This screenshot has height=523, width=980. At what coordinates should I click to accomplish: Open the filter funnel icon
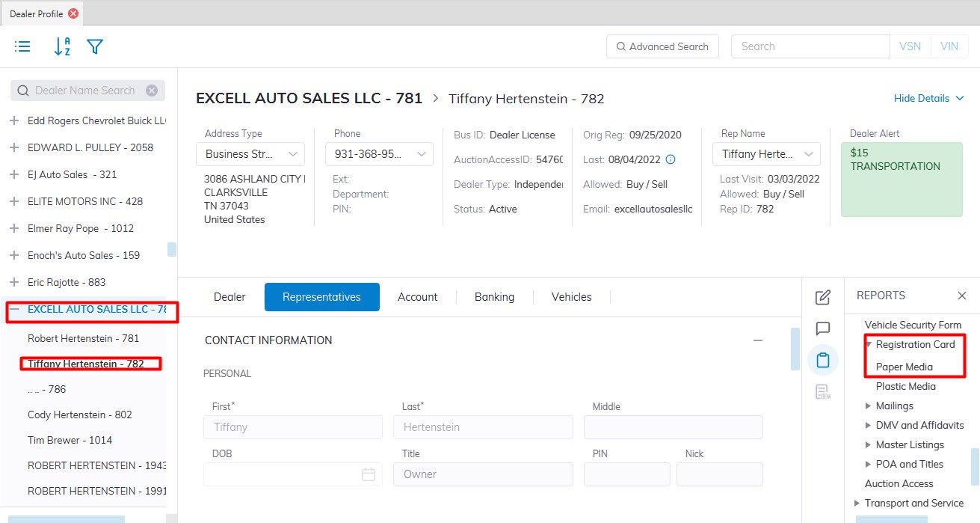tap(95, 46)
